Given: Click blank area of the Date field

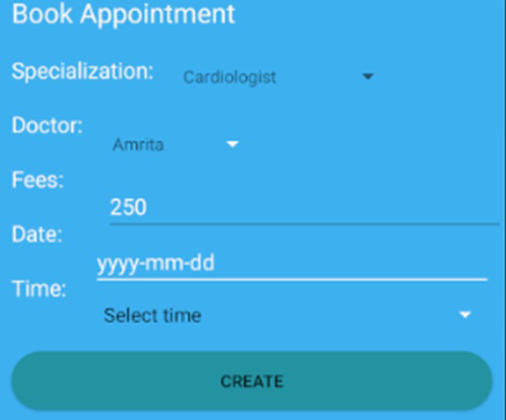Looking at the screenshot, I should [x=348, y=263].
